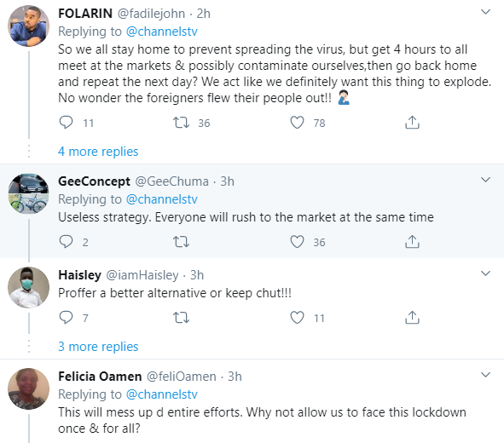Screen dimensions: 504x443
Task: Retweet GeeConcept's useless strategy tweet
Action: click(x=182, y=242)
